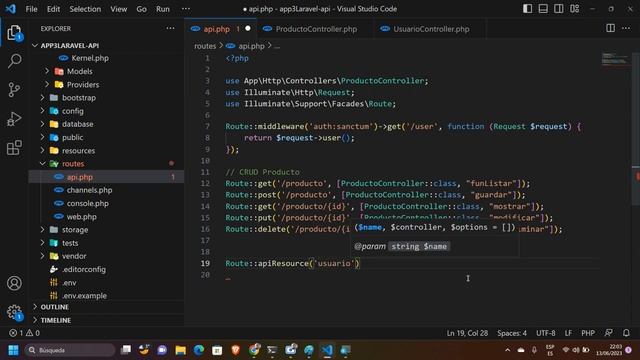The height and width of the screenshot is (360, 640).
Task: Switch to ProductoController.php tab
Action: (x=316, y=29)
